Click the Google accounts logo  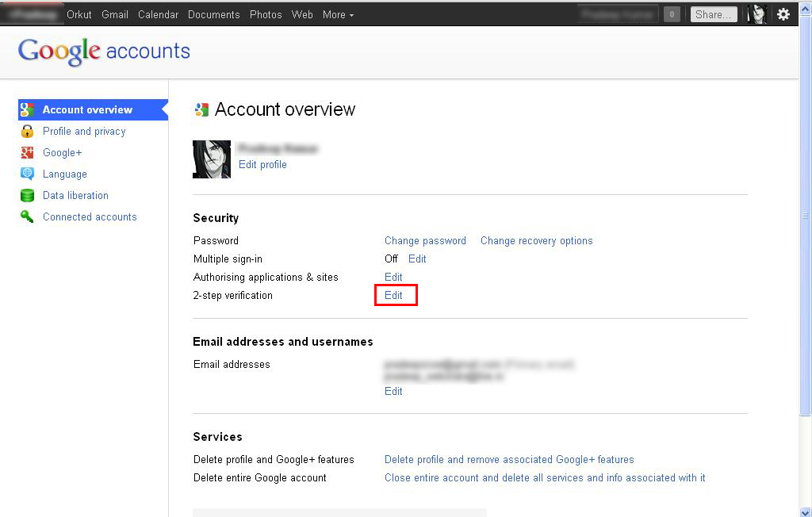(103, 51)
